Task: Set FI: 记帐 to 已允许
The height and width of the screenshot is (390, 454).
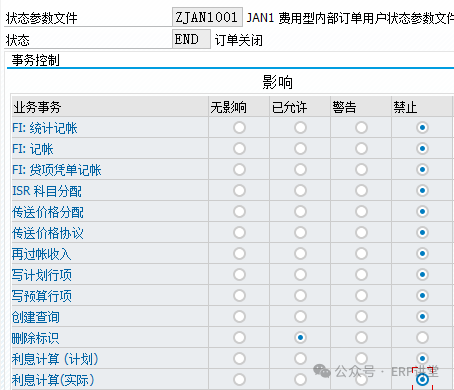Action: 300,148
